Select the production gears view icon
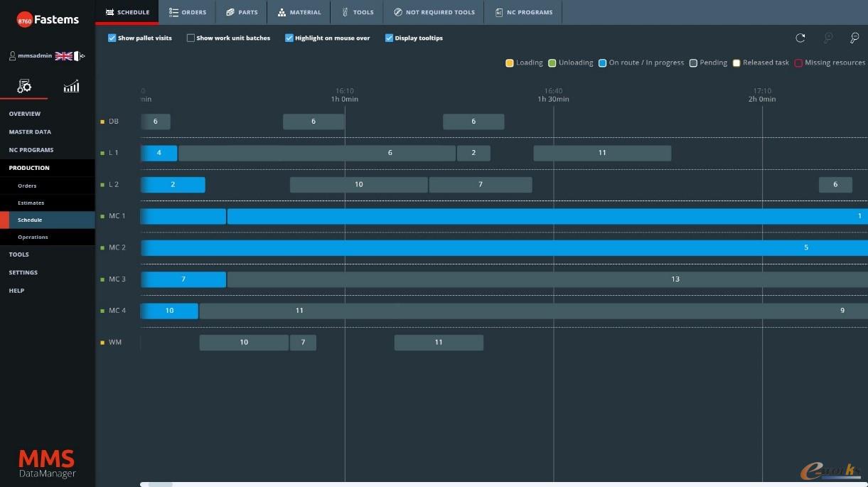The height and width of the screenshot is (487, 868). (x=24, y=87)
